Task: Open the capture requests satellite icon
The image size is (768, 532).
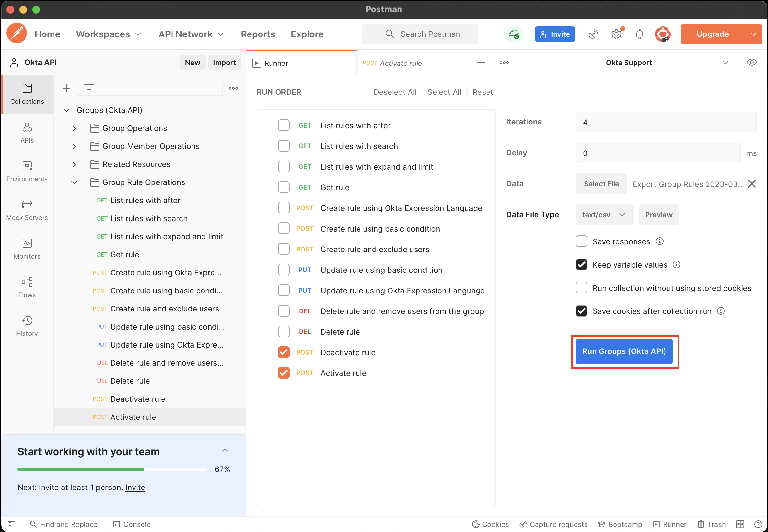Action: coord(593,34)
